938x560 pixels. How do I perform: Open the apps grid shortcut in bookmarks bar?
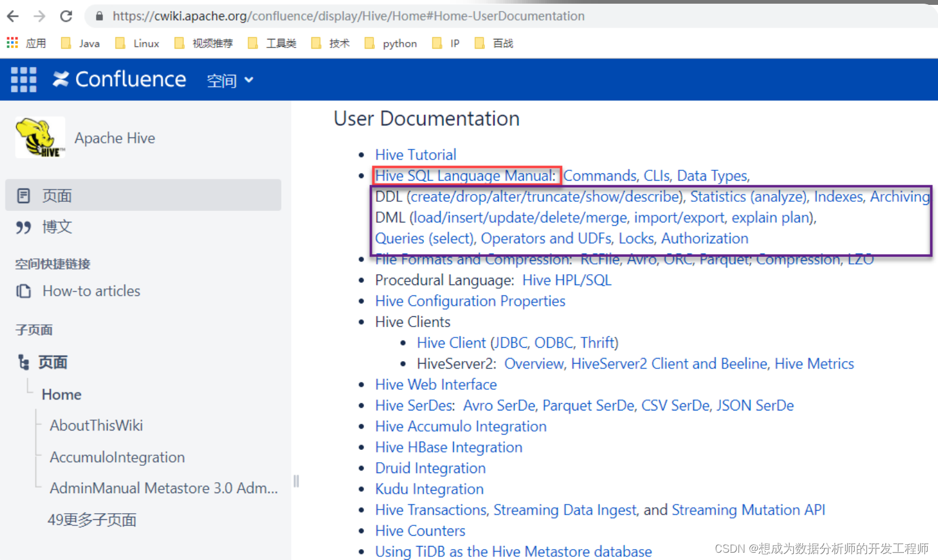point(12,43)
